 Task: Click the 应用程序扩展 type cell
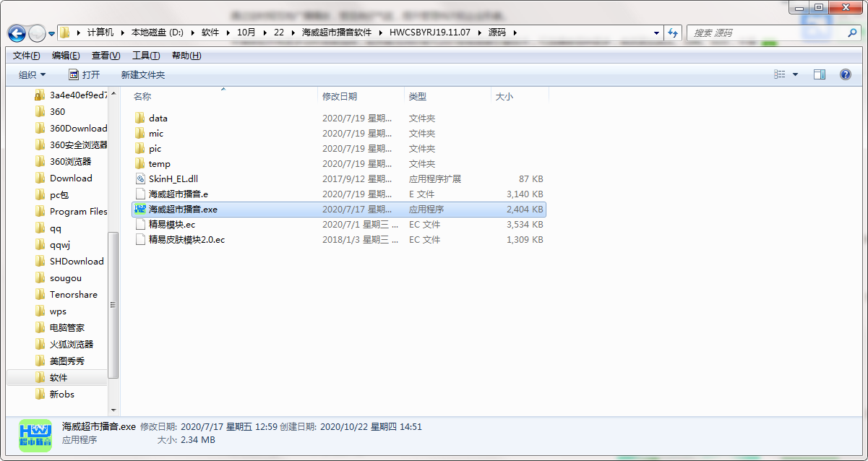[435, 178]
